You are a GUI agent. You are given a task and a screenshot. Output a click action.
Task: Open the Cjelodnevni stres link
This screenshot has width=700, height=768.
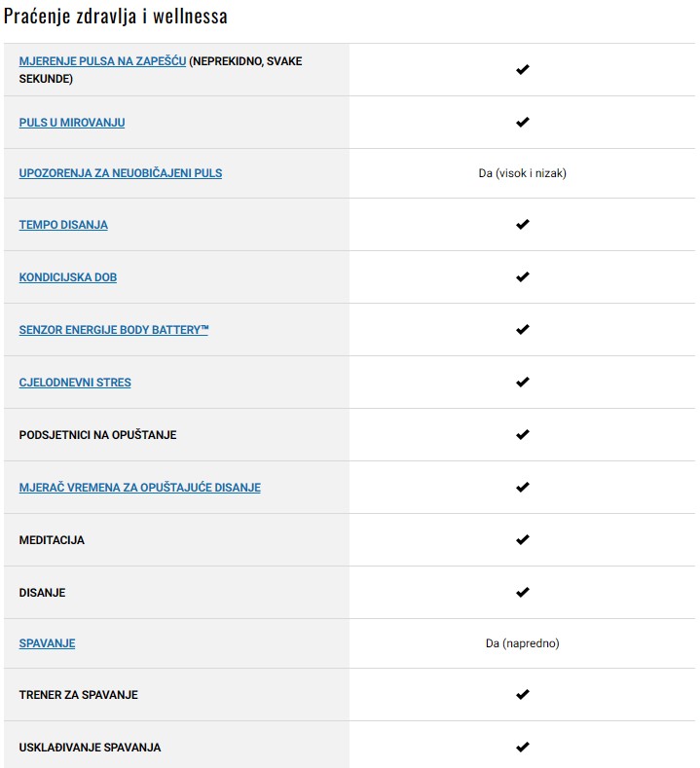tap(75, 383)
